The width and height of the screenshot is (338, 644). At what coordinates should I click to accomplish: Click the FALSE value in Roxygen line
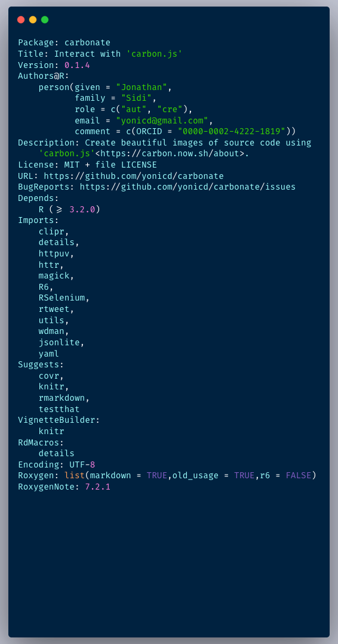pyautogui.click(x=299, y=476)
